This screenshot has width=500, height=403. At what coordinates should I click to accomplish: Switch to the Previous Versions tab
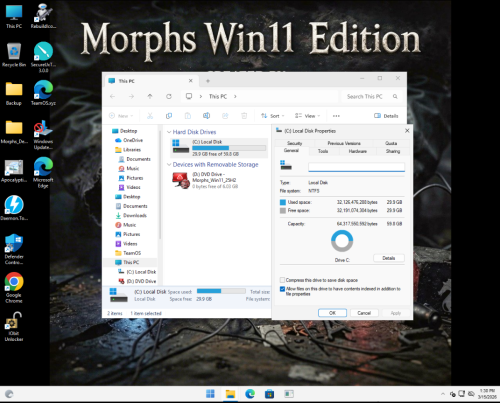[x=344, y=143]
